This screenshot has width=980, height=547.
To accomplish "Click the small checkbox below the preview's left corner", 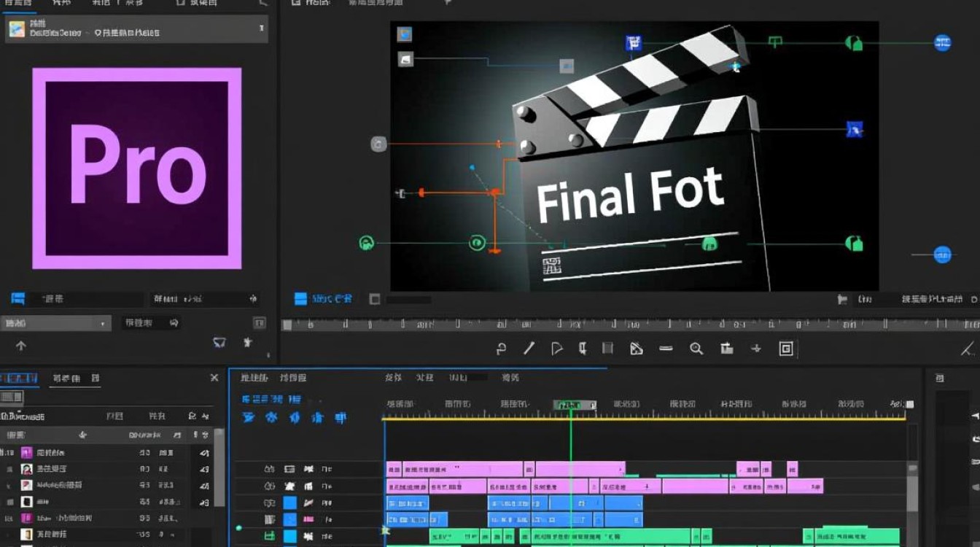I will [x=374, y=299].
